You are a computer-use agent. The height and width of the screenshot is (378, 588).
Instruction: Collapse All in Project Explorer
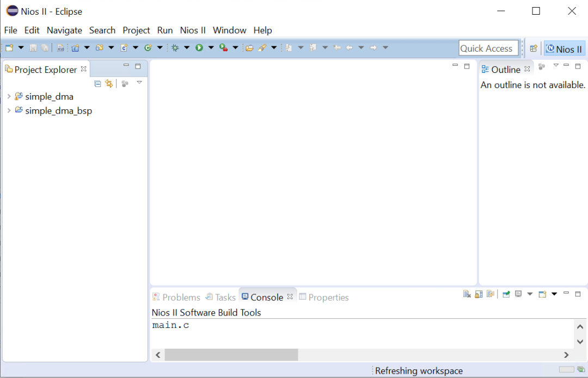click(97, 84)
